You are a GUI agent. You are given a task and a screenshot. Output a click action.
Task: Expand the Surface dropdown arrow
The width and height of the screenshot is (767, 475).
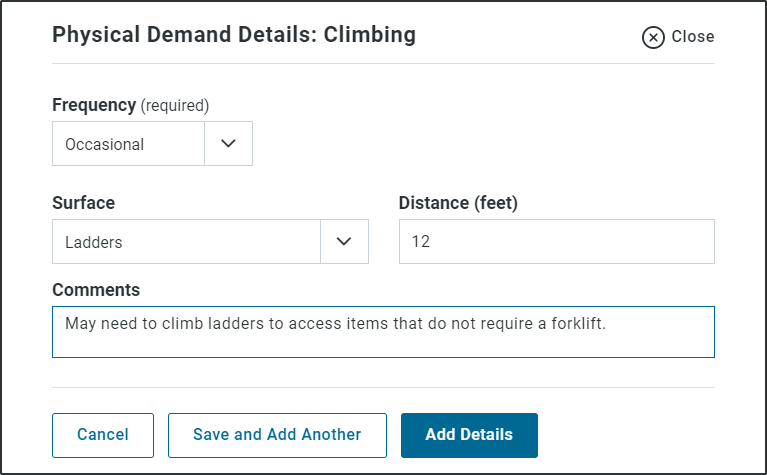point(344,241)
